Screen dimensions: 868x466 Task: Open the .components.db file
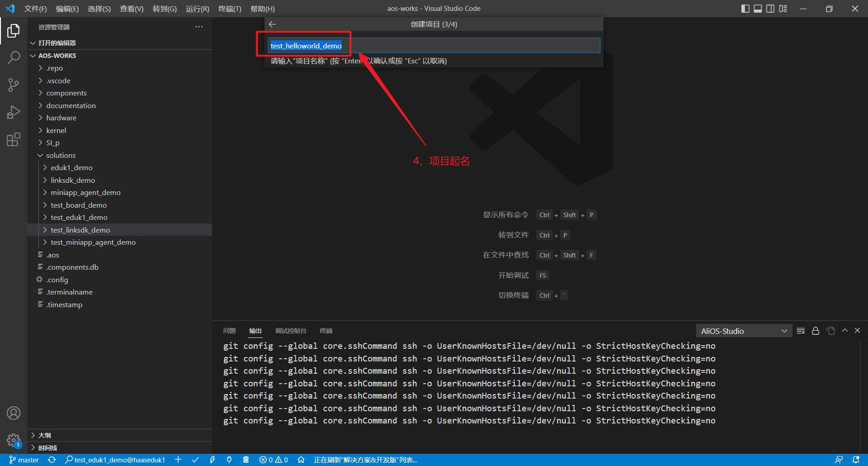pyautogui.click(x=119, y=267)
